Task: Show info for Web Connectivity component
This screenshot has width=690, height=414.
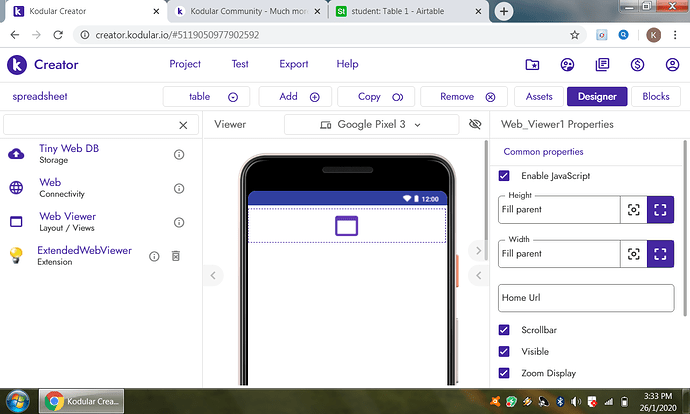Action: point(179,188)
